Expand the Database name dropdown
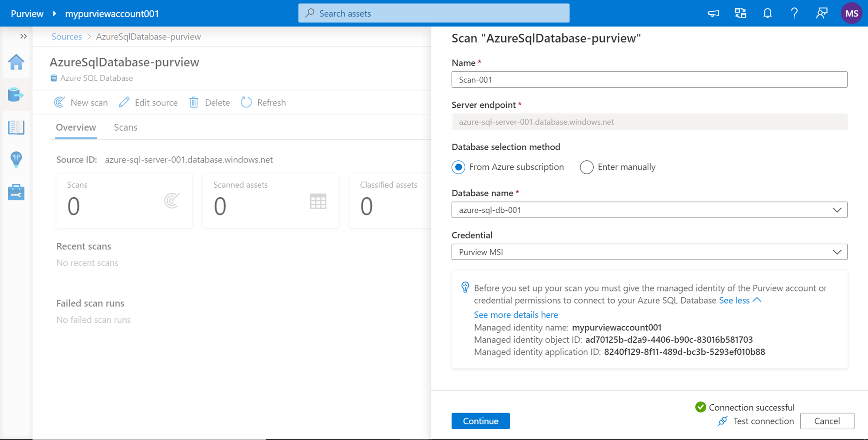 pyautogui.click(x=649, y=210)
